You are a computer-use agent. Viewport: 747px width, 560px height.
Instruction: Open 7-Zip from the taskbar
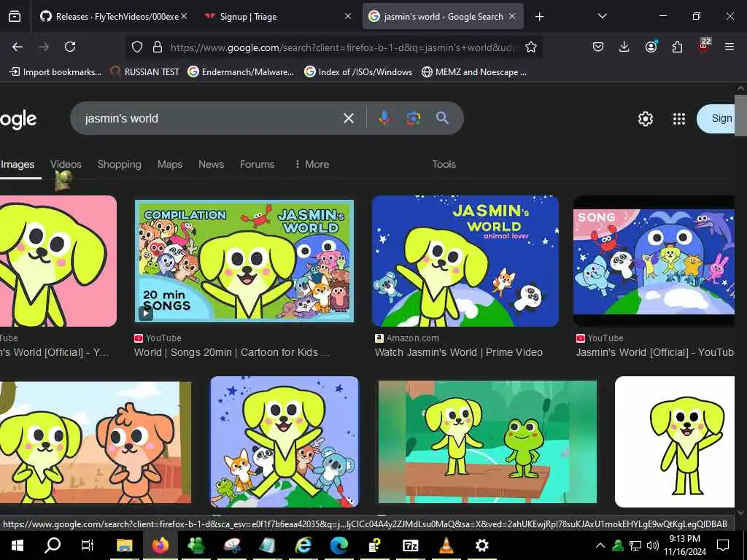(x=410, y=545)
